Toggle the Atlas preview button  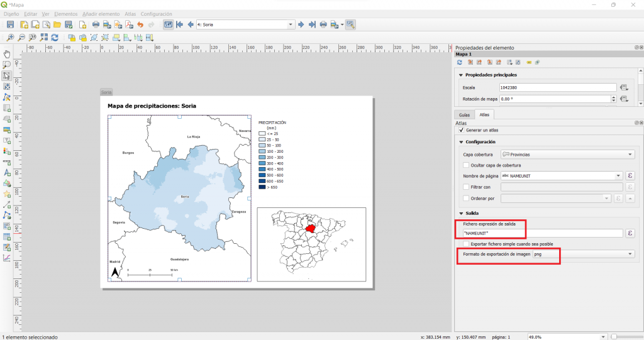coord(168,25)
